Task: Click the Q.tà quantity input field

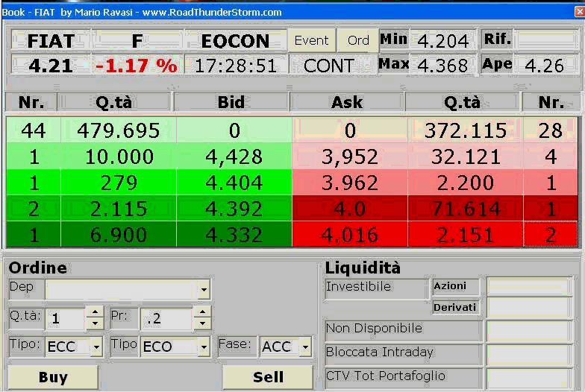Action: point(66,319)
